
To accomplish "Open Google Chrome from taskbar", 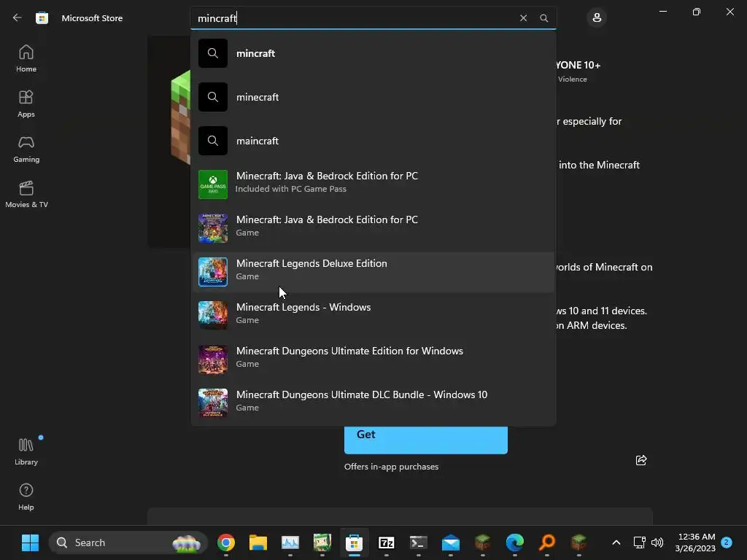I will [226, 542].
